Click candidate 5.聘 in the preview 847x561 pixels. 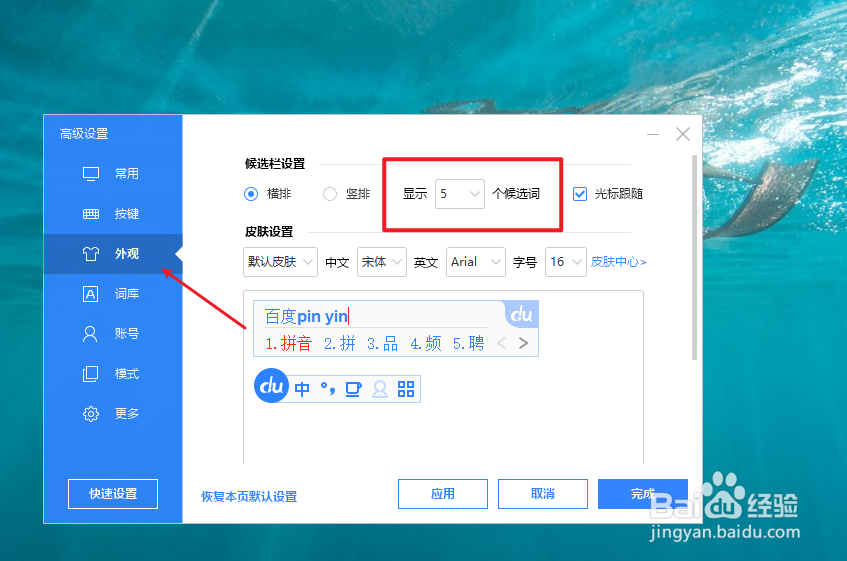(x=468, y=343)
